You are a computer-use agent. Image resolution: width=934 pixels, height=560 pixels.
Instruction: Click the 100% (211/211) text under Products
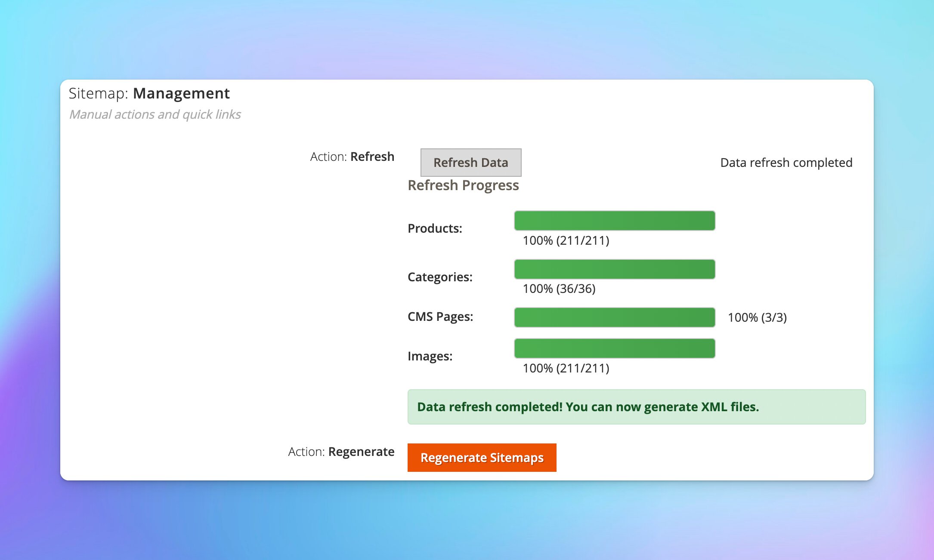point(566,240)
